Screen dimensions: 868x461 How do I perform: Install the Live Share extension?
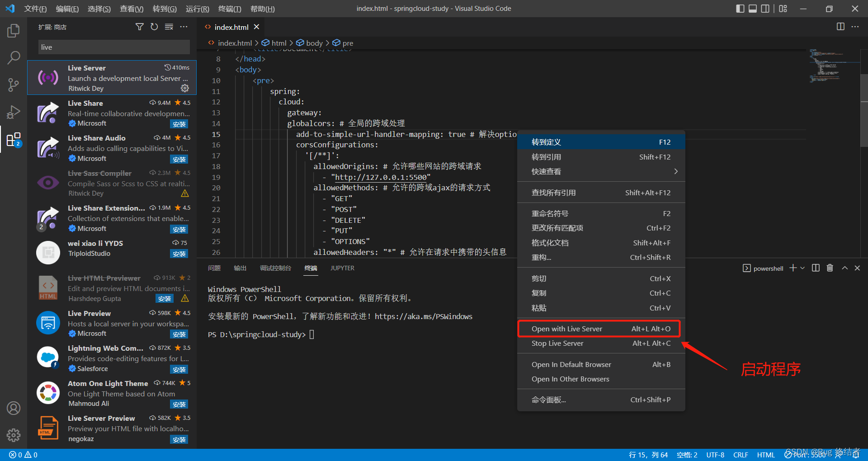(x=179, y=124)
